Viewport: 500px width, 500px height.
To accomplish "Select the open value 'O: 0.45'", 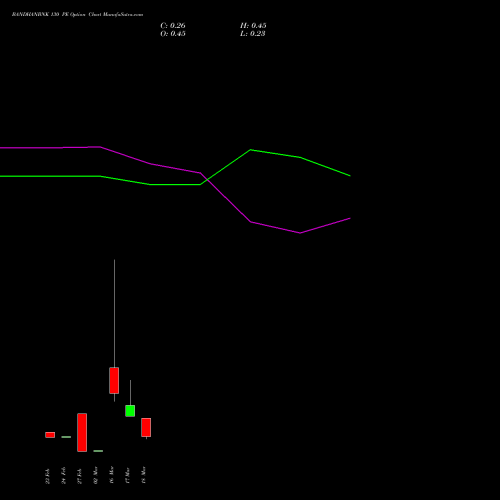I will tap(173, 34).
